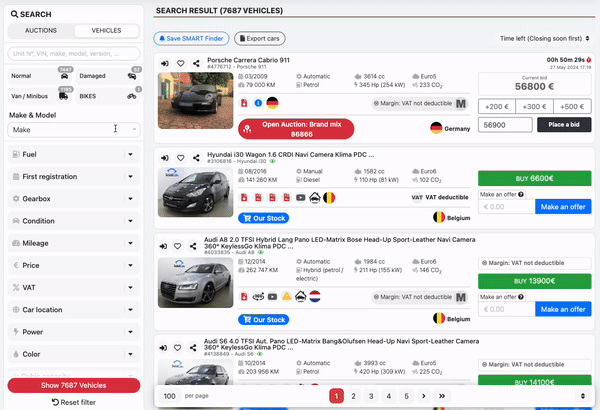This screenshot has width=600, height=410.
Task: Click the vehicle search text field
Action: pos(74,54)
